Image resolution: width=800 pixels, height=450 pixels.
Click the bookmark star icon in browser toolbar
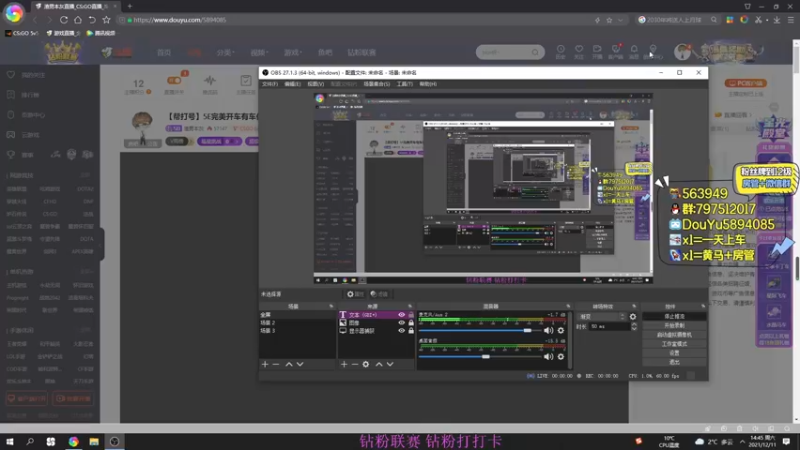(106, 20)
